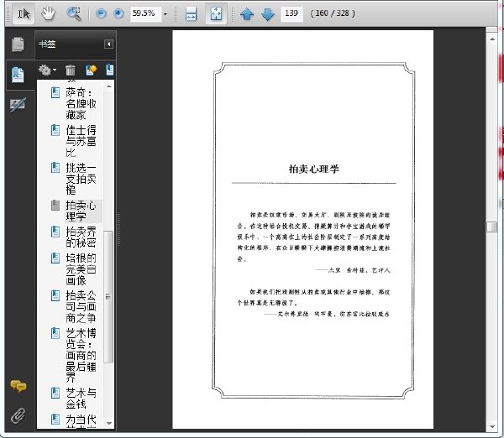Open bookmark 萨奇：名牌收藏家
The height and width of the screenshot is (438, 504).
[x=81, y=104]
